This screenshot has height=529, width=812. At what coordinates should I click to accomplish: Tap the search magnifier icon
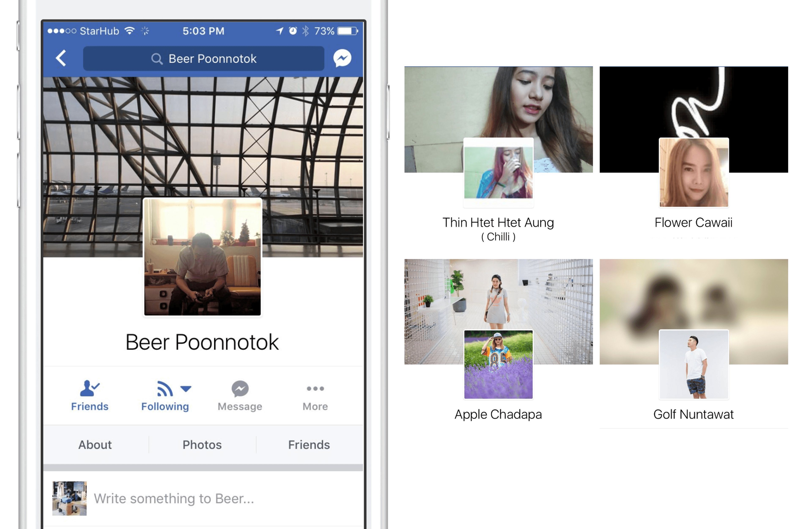157,59
